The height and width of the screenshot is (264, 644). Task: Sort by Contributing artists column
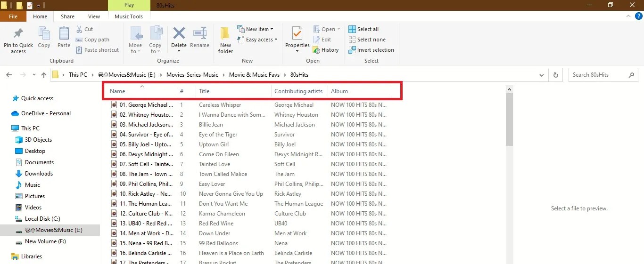pyautogui.click(x=299, y=91)
